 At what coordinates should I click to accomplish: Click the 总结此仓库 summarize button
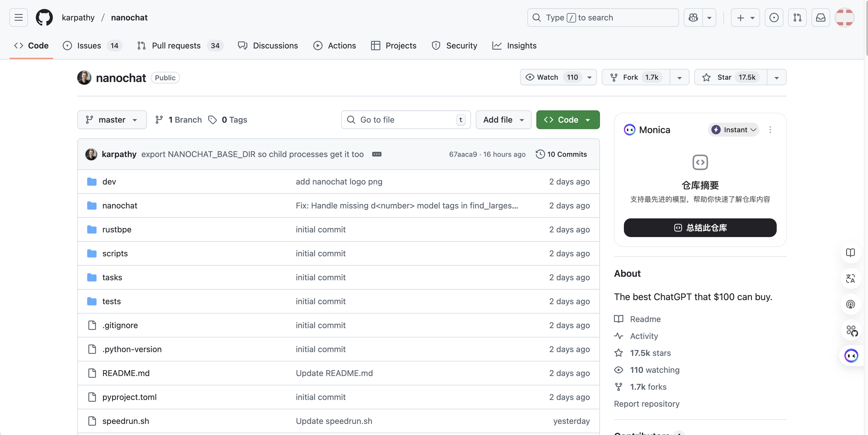700,228
